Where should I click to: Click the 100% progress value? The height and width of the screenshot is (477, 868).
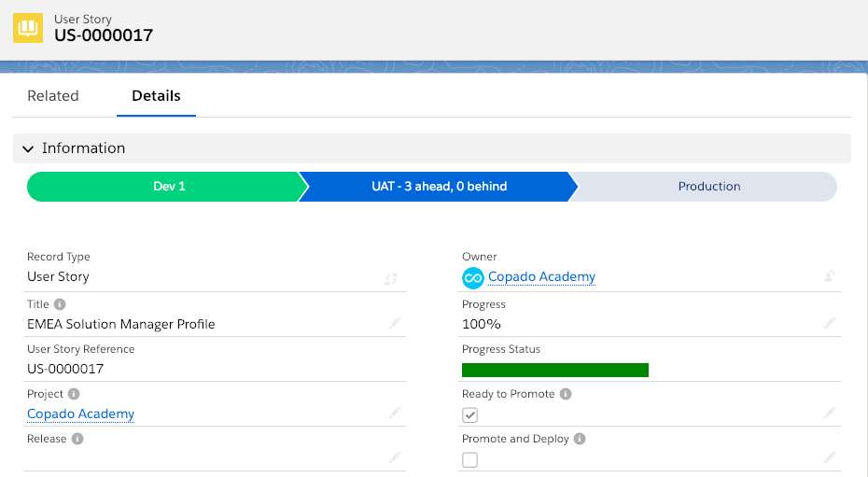tap(481, 324)
